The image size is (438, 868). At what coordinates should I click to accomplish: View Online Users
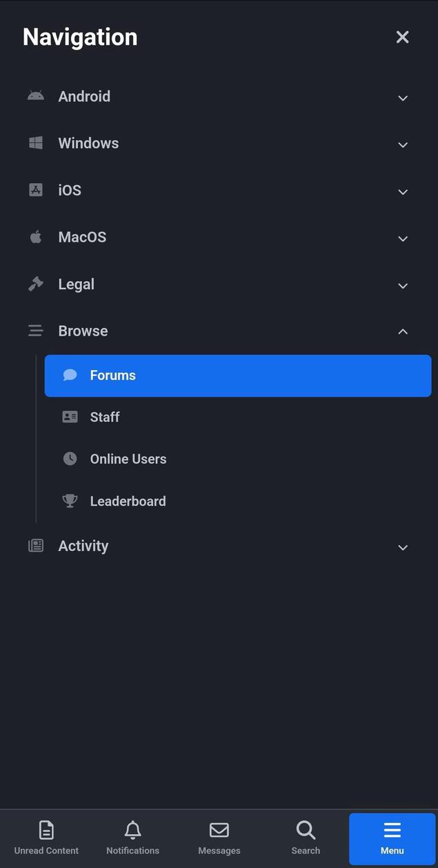pos(128,459)
